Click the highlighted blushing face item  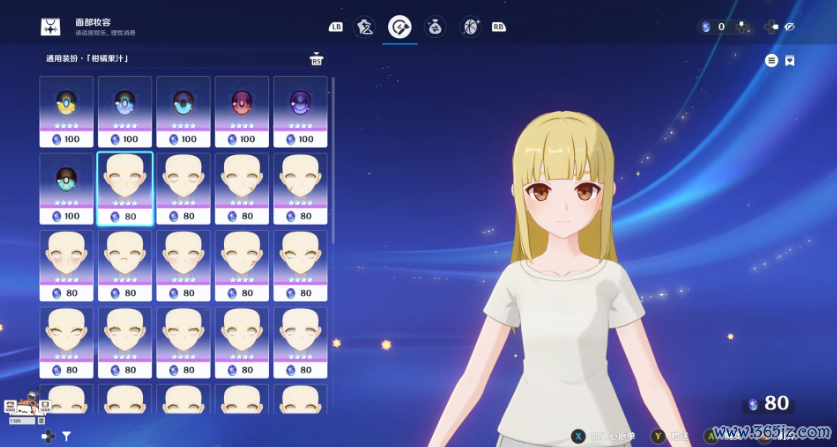[124, 183]
